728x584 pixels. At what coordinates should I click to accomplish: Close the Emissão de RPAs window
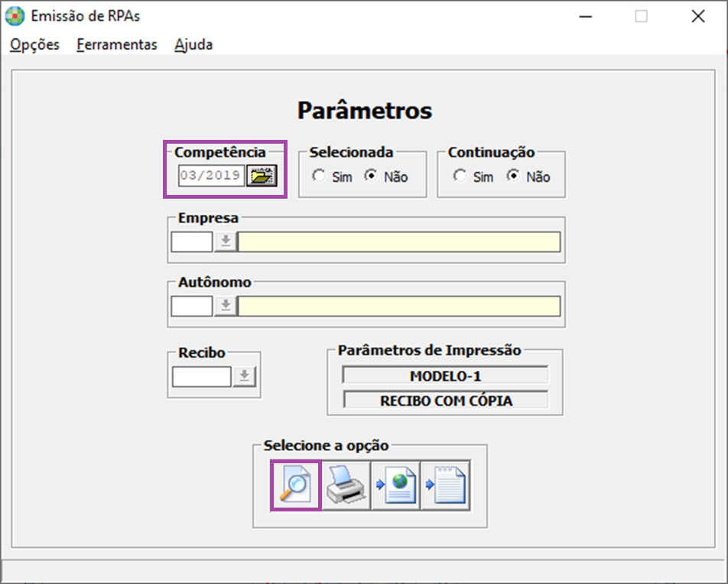pyautogui.click(x=698, y=17)
